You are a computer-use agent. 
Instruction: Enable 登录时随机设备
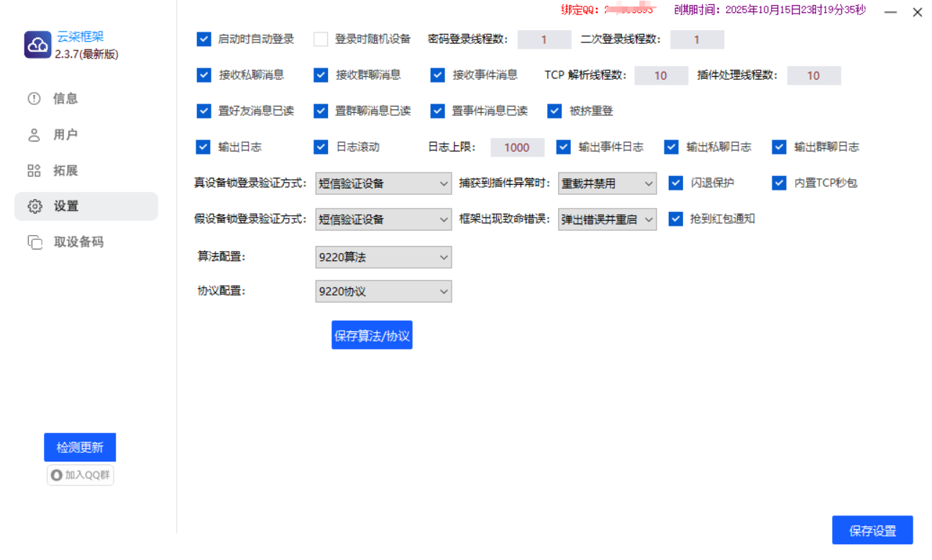(320, 40)
